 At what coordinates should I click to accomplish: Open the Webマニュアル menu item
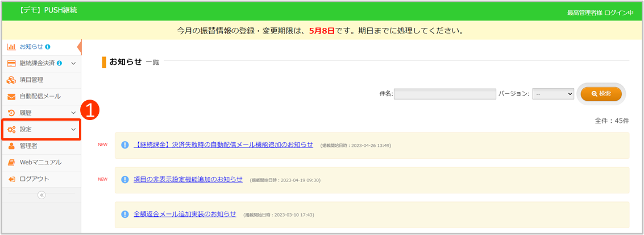pos(40,162)
